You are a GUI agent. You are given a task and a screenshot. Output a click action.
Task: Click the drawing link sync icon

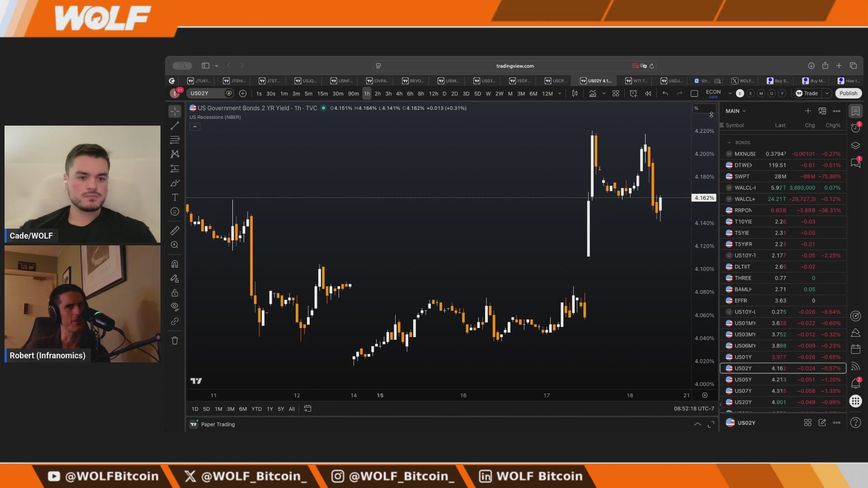point(175,321)
